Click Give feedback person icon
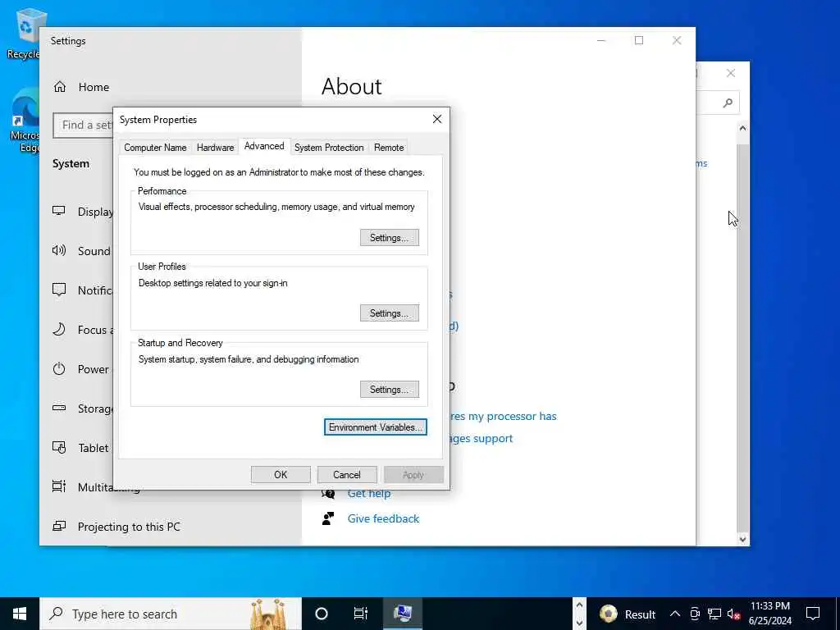Screen dimensions: 840x630 [x=328, y=518]
